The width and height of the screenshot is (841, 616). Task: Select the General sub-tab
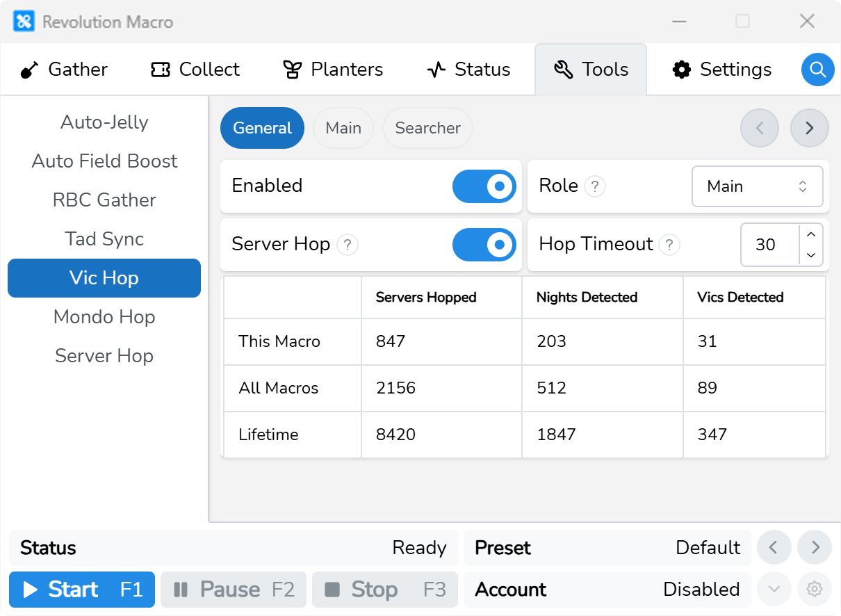pyautogui.click(x=262, y=128)
